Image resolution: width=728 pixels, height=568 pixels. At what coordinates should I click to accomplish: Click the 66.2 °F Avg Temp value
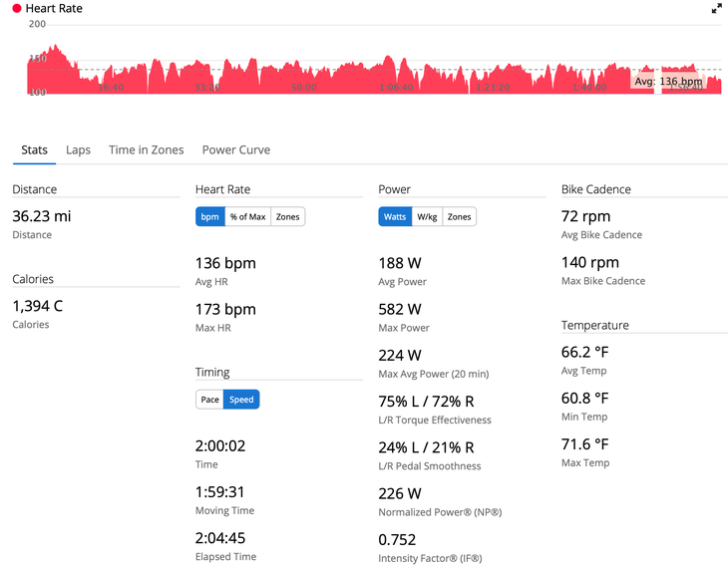pos(585,352)
